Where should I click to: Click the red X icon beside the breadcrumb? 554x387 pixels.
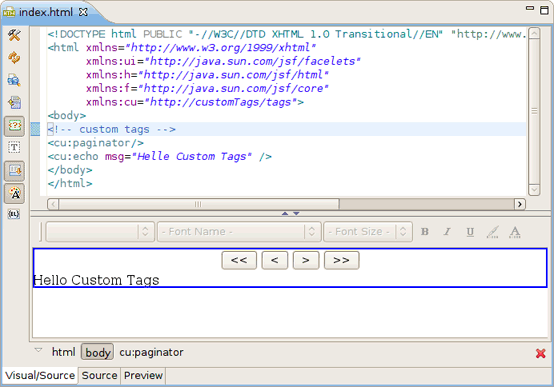click(540, 353)
